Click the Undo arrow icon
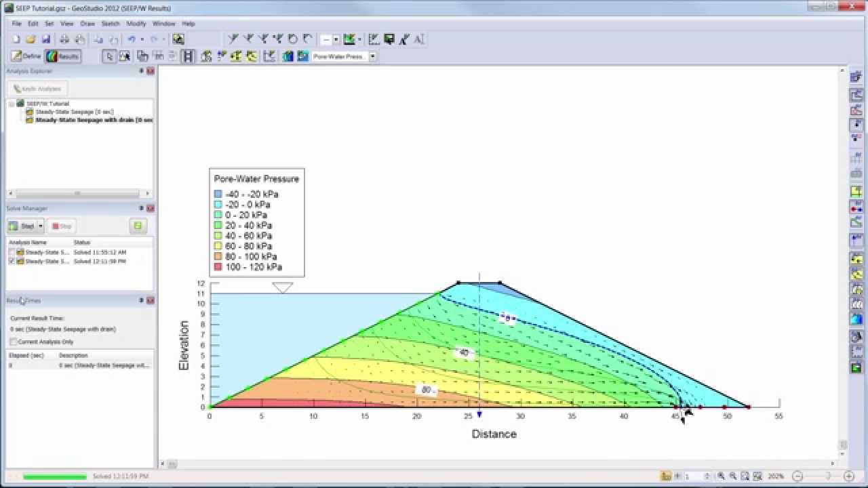 pyautogui.click(x=132, y=39)
